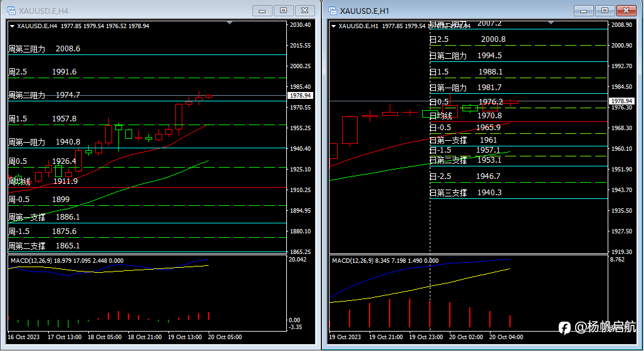Click weekly third resistance 2008.6 label

click(x=44, y=49)
